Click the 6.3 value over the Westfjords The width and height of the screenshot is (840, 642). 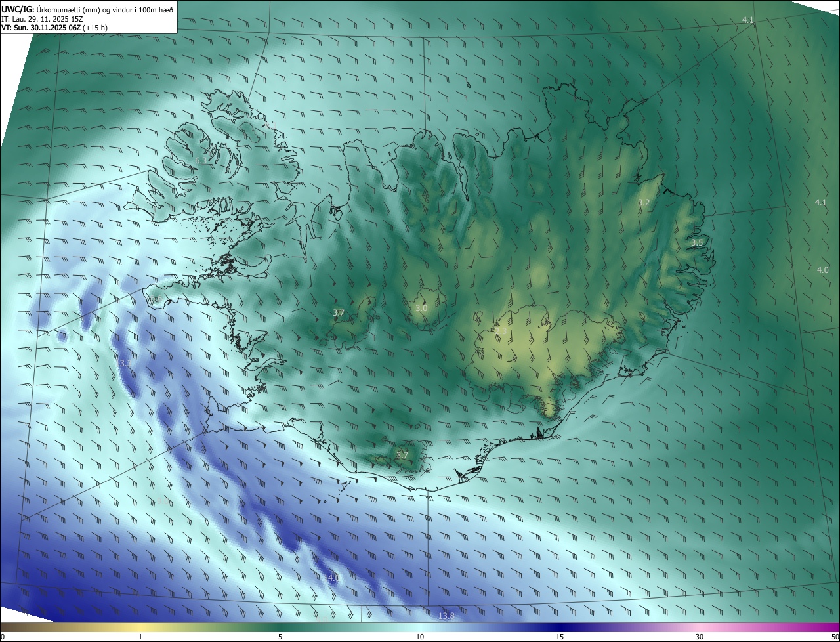(201, 160)
